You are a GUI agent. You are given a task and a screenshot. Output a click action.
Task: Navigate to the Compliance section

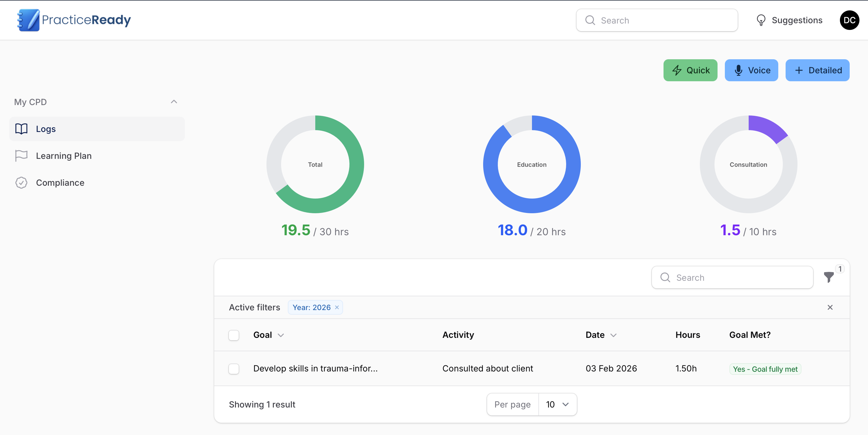(60, 182)
